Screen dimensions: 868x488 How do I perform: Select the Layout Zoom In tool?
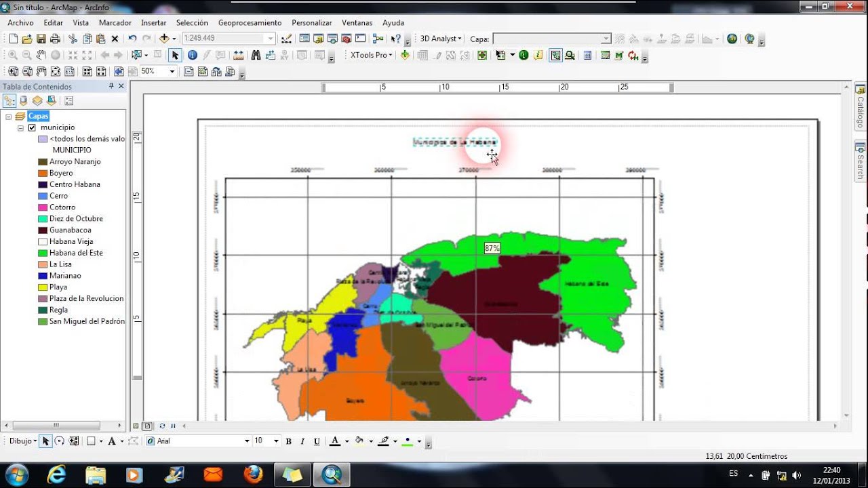13,71
